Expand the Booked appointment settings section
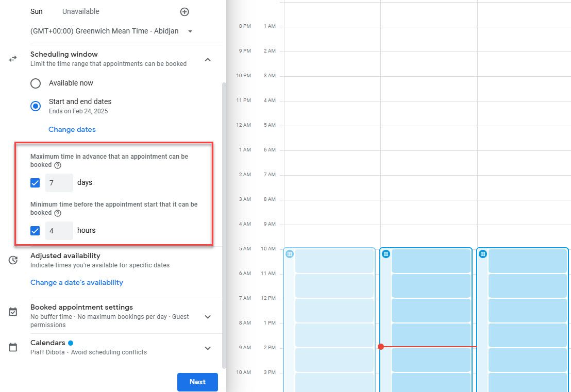The width and height of the screenshot is (571, 392). coord(208,317)
